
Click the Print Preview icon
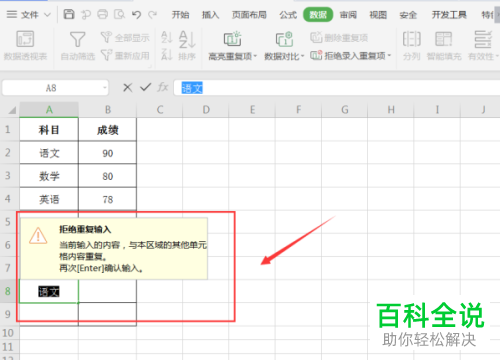[x=119, y=14]
